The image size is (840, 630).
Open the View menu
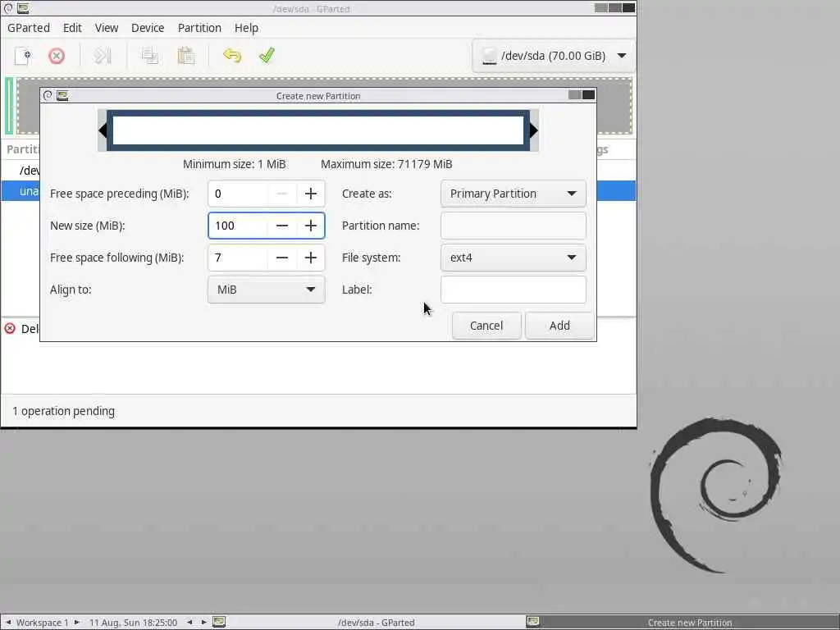point(107,28)
